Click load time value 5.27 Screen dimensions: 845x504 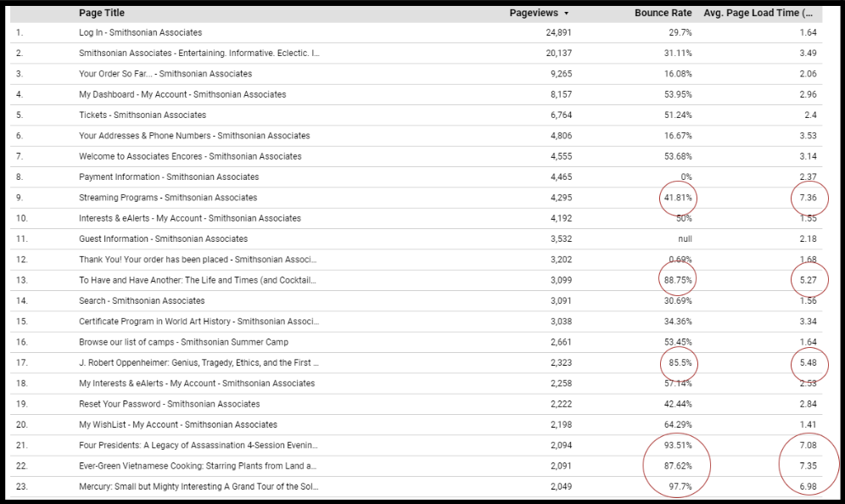[808, 280]
